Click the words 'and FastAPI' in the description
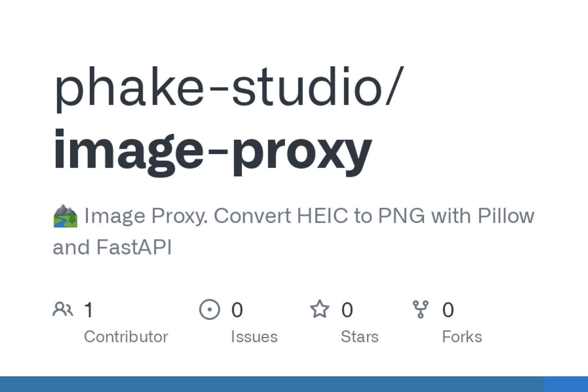 (112, 247)
